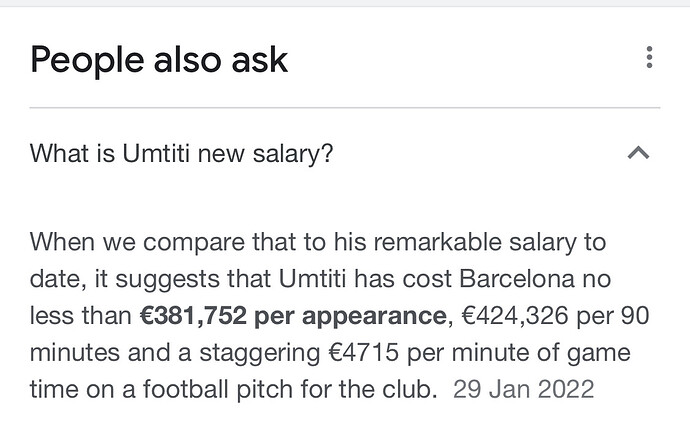Click "it suggests that" in the answer
Image resolution: width=690 pixels, height=428 pixels.
(x=193, y=280)
